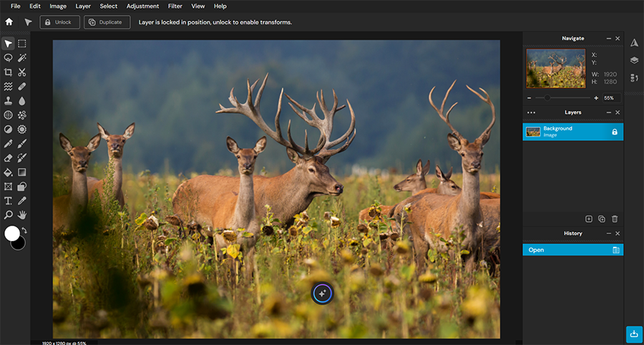Open the Select menu

(x=109, y=6)
